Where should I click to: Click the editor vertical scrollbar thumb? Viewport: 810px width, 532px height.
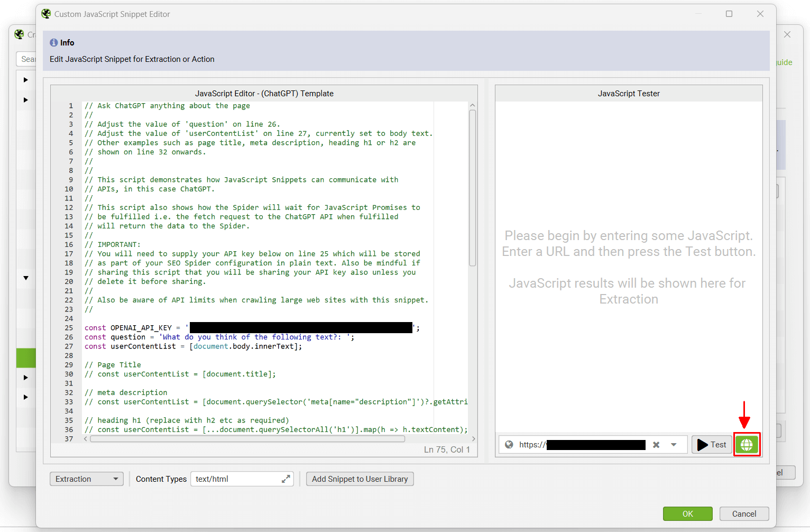[473, 188]
